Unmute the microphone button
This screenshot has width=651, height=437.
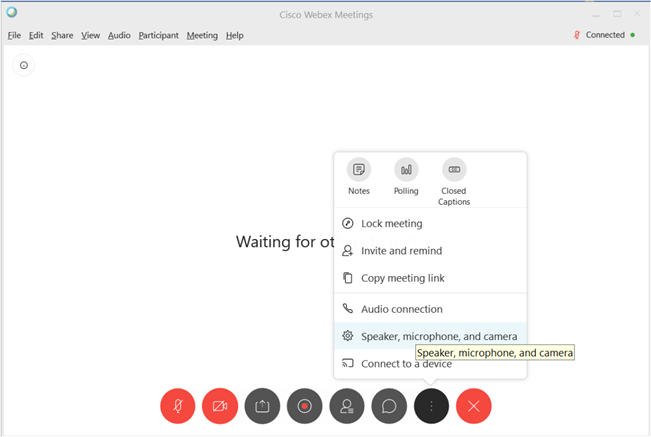pos(178,406)
